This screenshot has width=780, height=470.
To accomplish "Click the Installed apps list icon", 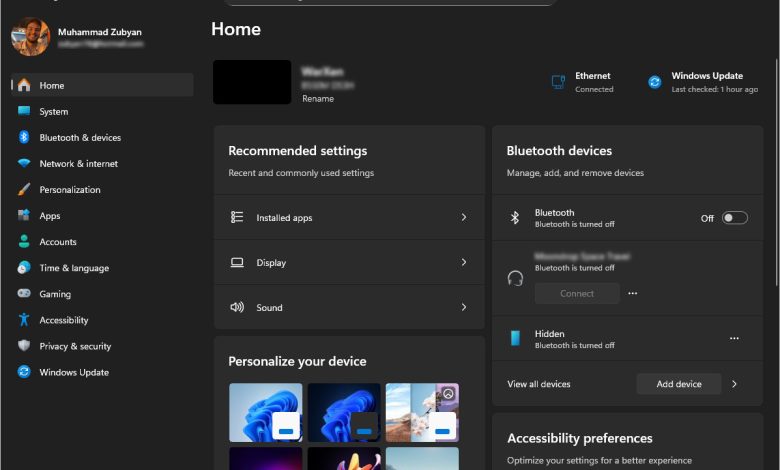I will point(237,217).
